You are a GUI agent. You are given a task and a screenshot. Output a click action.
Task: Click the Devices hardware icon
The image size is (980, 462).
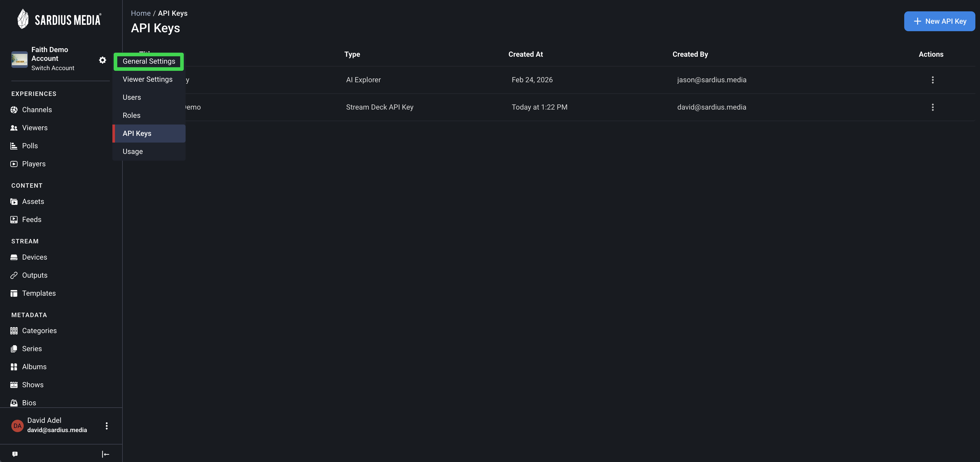click(14, 257)
